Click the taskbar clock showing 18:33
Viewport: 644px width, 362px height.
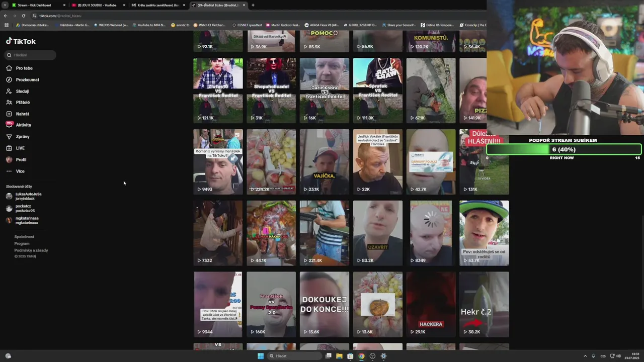[632, 356]
